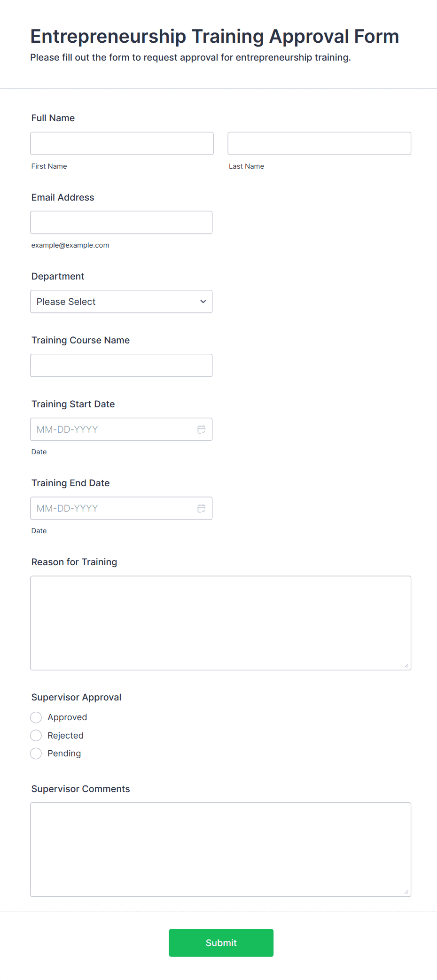Open the Training Start Date calendar icon
This screenshot has width=437, height=980.
(x=202, y=429)
